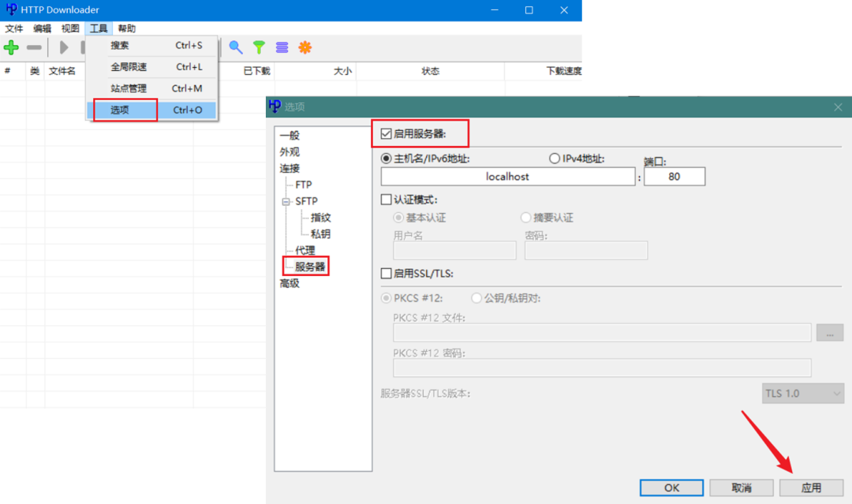Screen dimensions: 852x504
Task: Maximize the HTTP Downloader window
Action: 529,9
